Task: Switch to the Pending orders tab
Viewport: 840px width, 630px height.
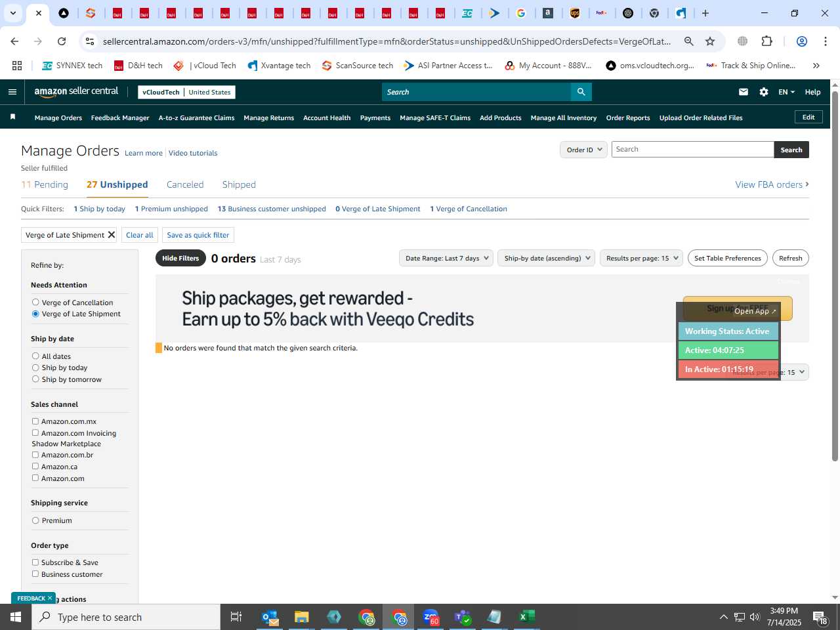Action: 45,184
